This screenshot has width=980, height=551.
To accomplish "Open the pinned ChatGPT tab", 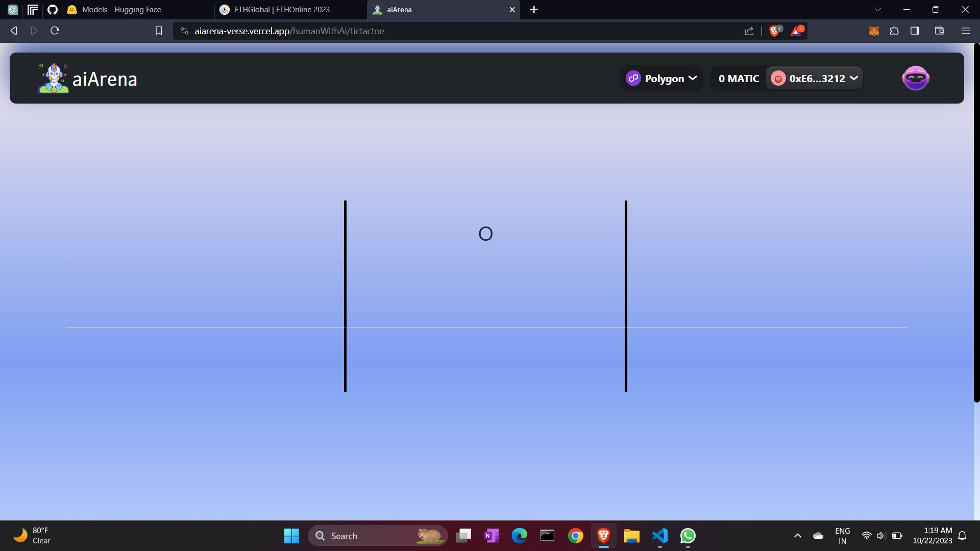I will point(13,10).
